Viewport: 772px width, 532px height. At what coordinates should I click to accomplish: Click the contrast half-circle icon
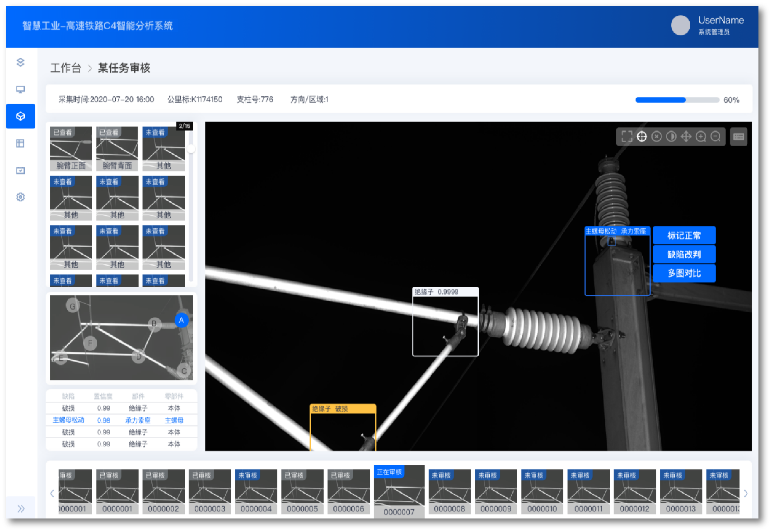(671, 137)
